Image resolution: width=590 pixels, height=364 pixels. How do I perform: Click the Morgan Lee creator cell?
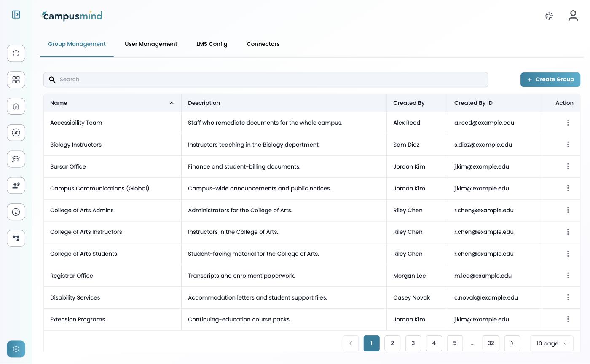[417, 276]
